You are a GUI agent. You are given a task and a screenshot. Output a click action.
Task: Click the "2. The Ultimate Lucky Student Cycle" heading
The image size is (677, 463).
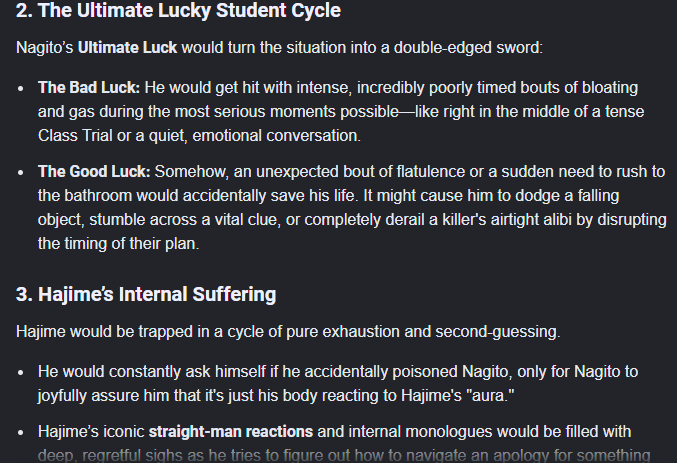click(178, 11)
